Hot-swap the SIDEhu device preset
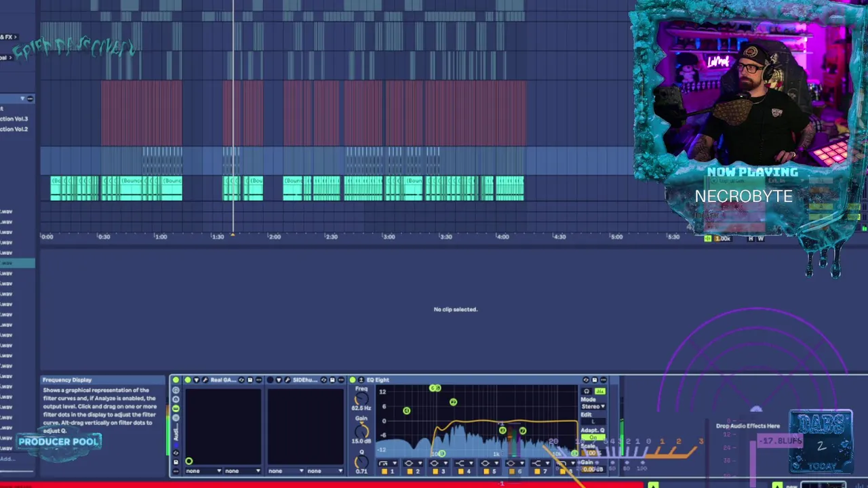The image size is (868, 488). point(323,380)
